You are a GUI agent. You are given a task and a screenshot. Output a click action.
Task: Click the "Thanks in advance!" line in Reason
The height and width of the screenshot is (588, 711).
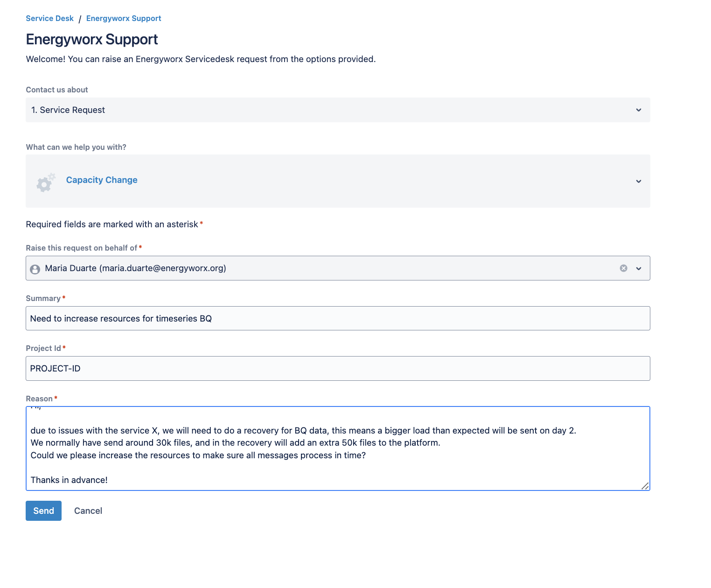coord(69,480)
